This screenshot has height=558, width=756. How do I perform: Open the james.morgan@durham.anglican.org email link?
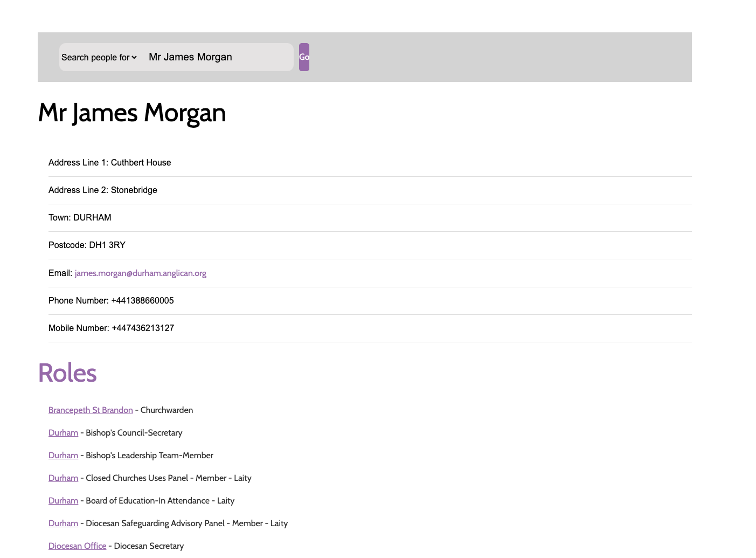pos(141,273)
